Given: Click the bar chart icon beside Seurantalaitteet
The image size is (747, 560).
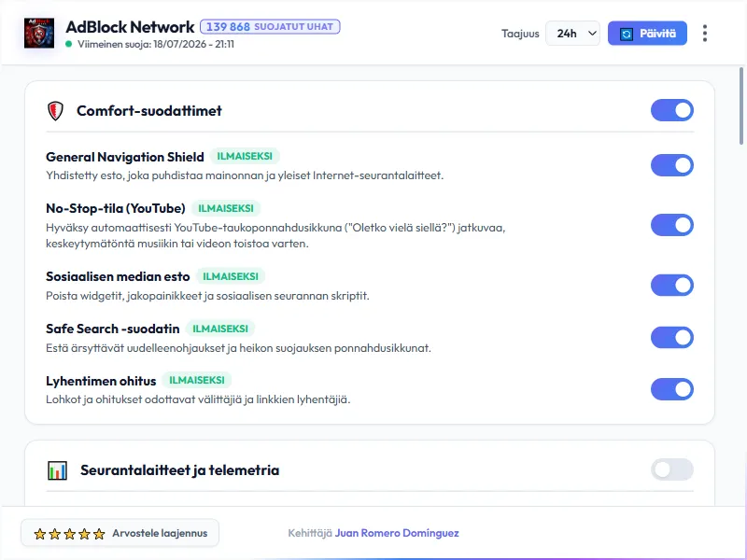Looking at the screenshot, I should [x=57, y=470].
